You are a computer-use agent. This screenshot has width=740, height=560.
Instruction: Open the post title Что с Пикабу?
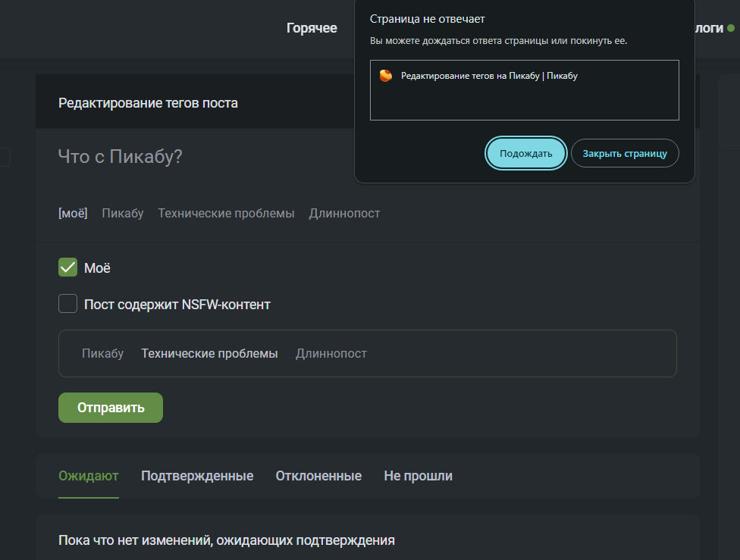[120, 157]
